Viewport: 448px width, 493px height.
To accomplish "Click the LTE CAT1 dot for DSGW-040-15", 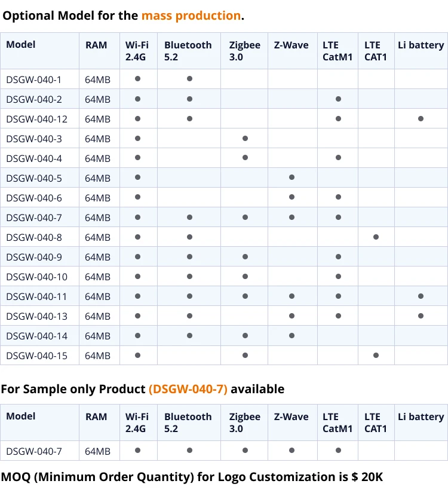I will 376,356.
